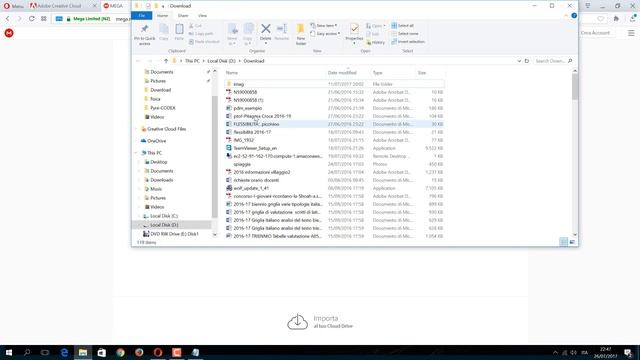This screenshot has width=640, height=360.
Task: Click the MEGA red logo on the webpage
Action: pyautogui.click(x=9, y=33)
